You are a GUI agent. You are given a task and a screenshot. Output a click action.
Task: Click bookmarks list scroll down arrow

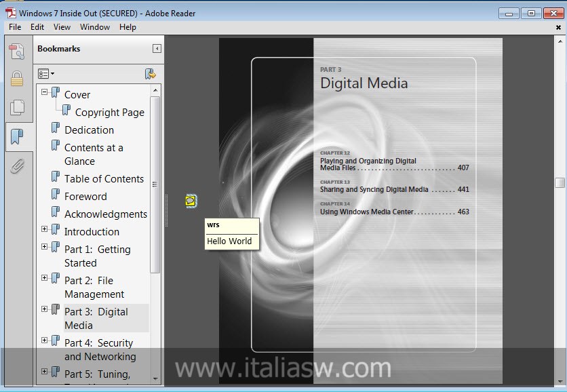(155, 379)
